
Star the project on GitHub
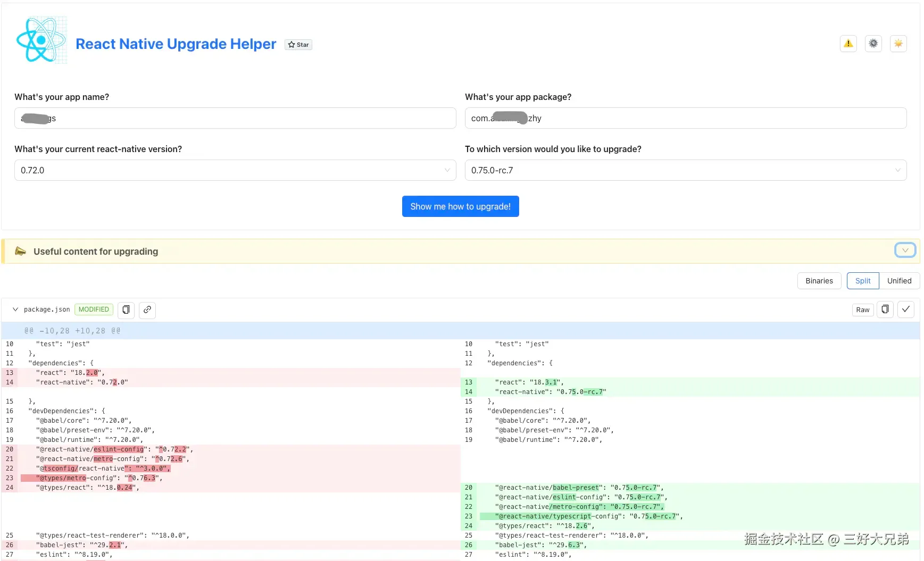tap(298, 45)
